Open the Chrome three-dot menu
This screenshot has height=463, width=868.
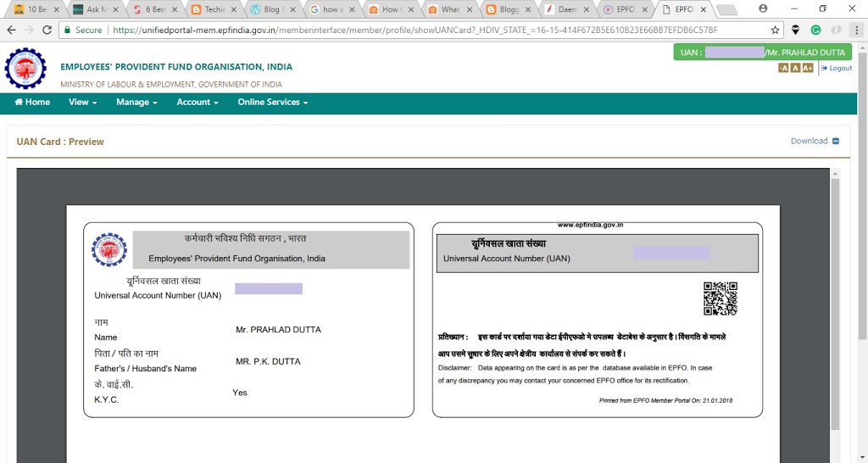(856, 30)
